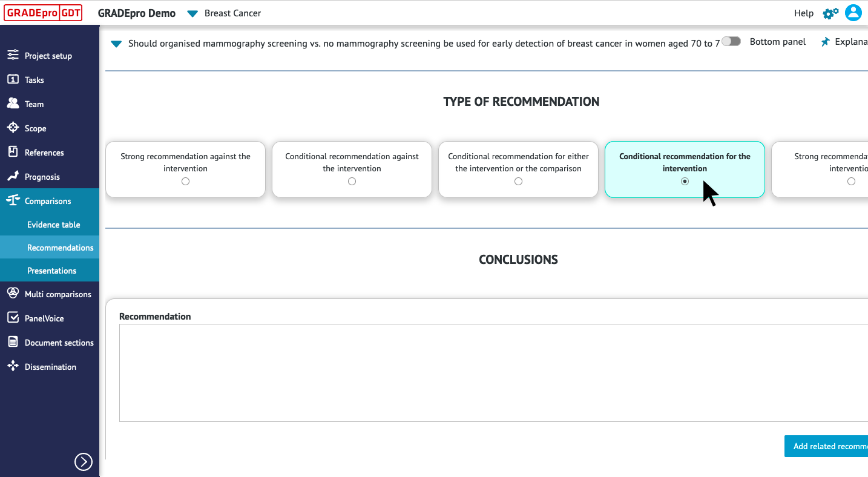Open Help from the top bar
The image size is (868, 477).
pyautogui.click(x=804, y=13)
